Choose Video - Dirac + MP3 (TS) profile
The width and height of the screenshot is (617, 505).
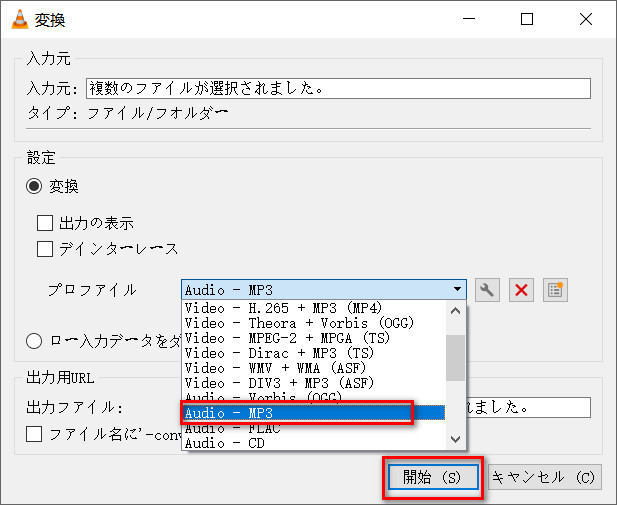(x=314, y=353)
